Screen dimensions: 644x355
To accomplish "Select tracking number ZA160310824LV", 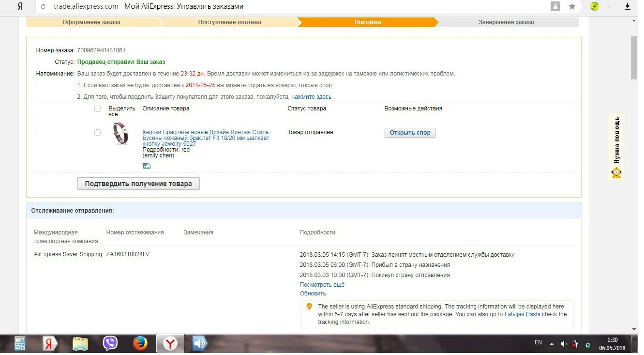I will click(128, 254).
